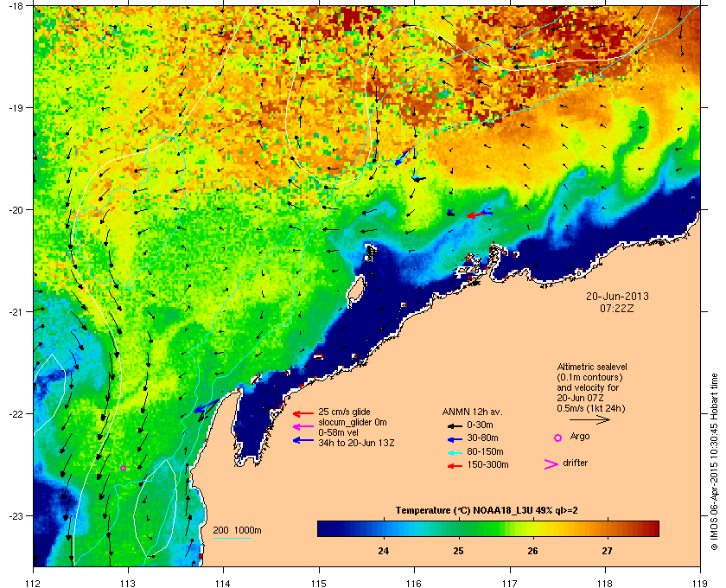Click the blue current arrow near 113.8, -22

[206, 406]
